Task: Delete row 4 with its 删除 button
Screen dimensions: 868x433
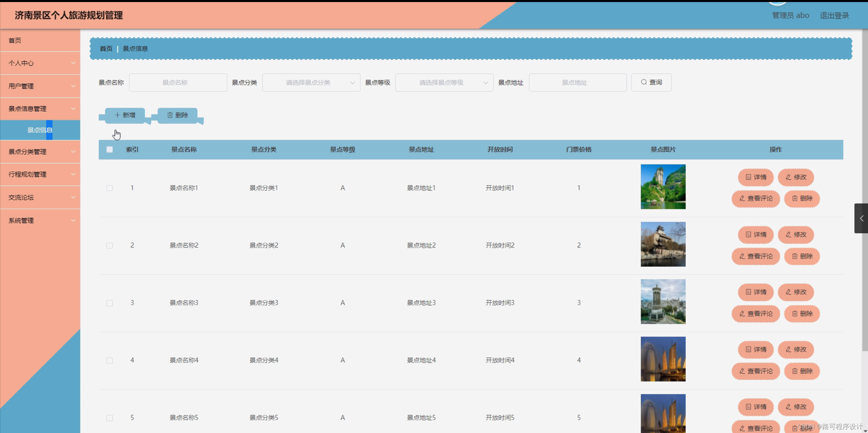Action: point(802,371)
